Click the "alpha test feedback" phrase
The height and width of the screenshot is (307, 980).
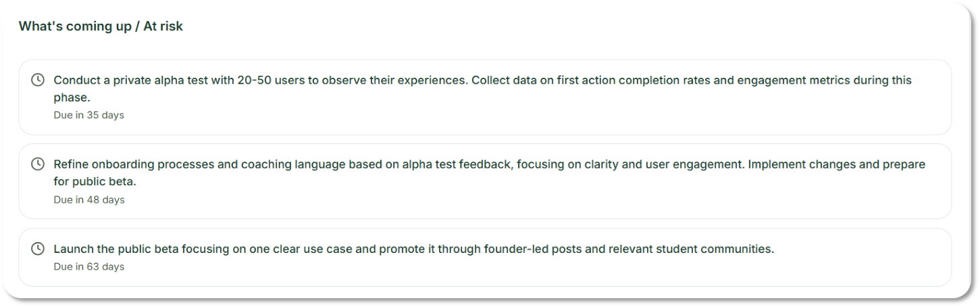tap(457, 164)
